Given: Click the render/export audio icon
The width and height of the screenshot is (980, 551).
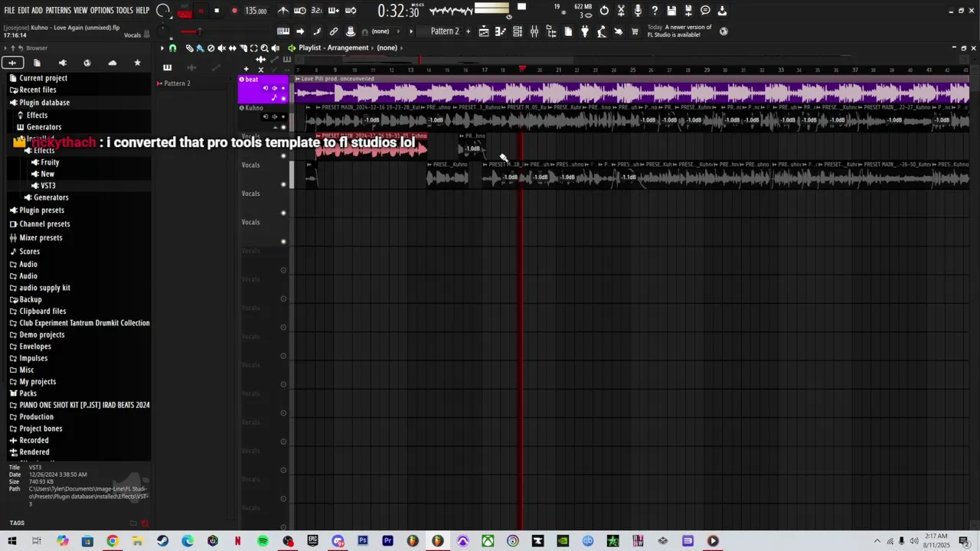Looking at the screenshot, I should [688, 11].
